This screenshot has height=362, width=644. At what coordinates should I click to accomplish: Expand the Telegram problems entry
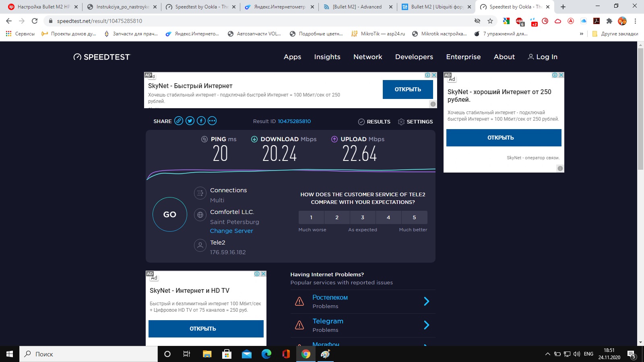[x=426, y=325]
